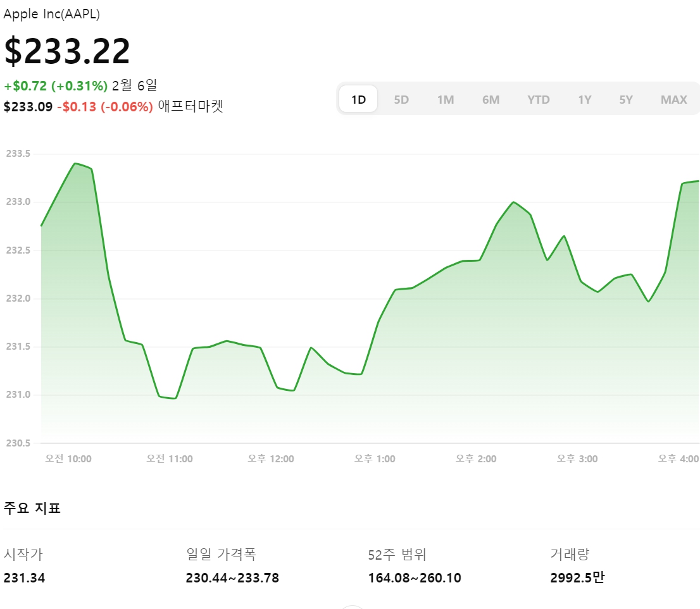Viewport: 700px width, 609px height.
Task: Click the morning peak near 233.4 on chart
Action: (75, 164)
